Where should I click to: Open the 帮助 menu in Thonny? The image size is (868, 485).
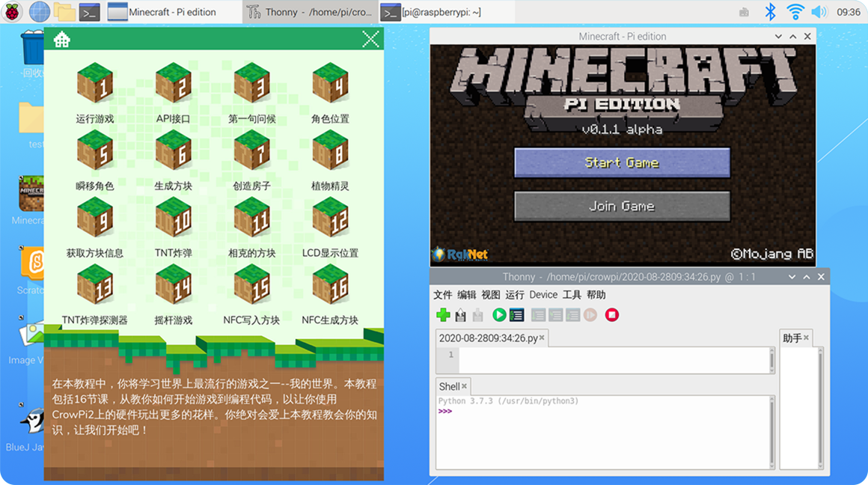[596, 295]
